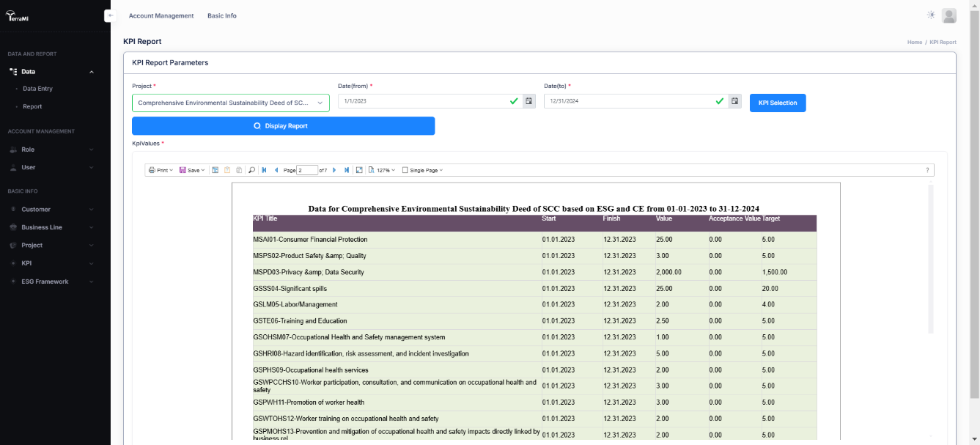Viewport: 980px width, 445px height.
Task: Go to the first report page
Action: coord(264,170)
